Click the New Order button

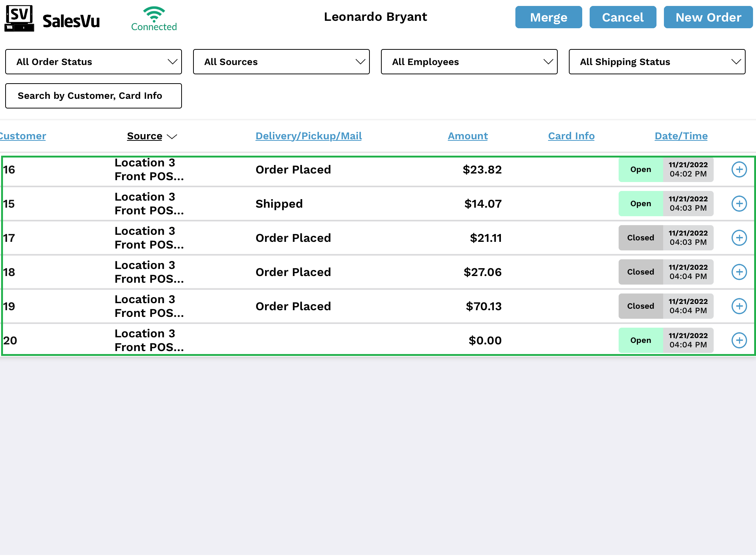(708, 17)
